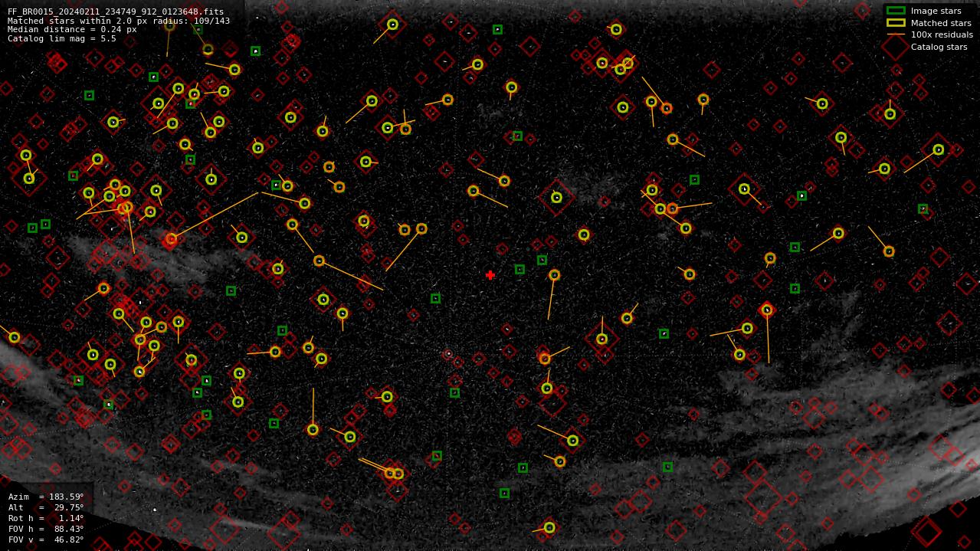Click the green square Image stars legend icon
The image size is (980, 551).
(x=896, y=11)
